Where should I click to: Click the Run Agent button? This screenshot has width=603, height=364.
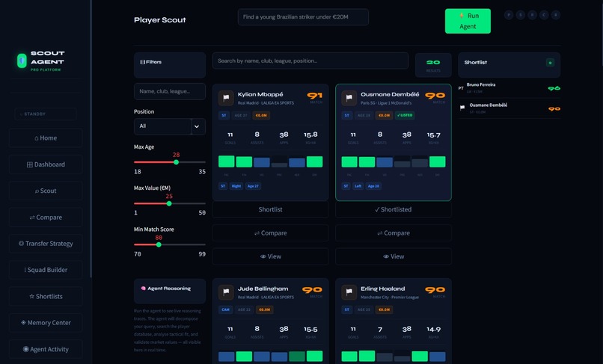coord(468,21)
